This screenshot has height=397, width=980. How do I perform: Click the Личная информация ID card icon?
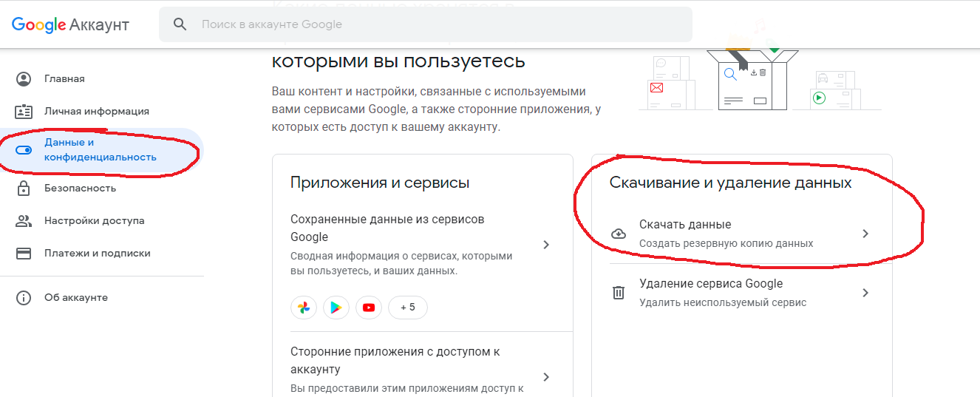(x=24, y=112)
